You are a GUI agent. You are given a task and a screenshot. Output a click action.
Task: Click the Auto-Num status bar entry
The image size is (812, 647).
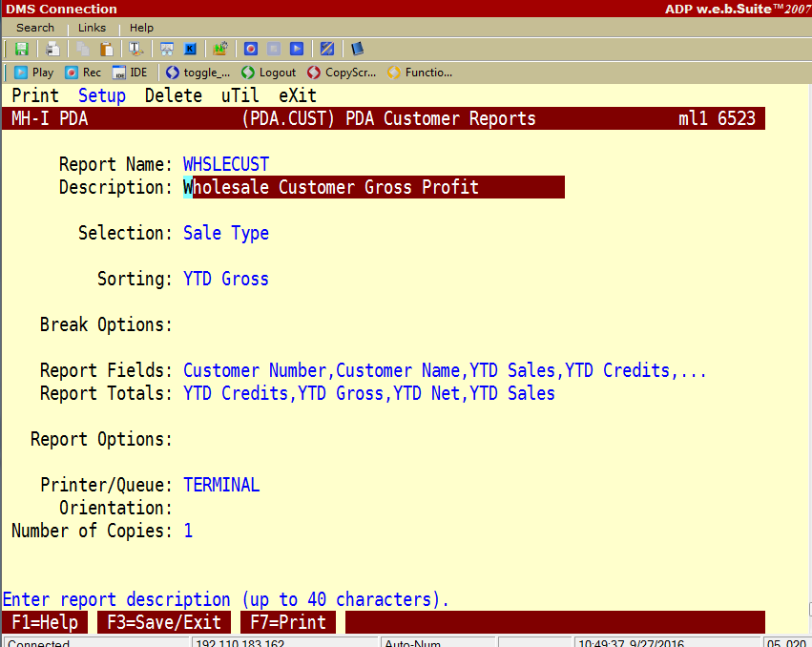tap(438, 643)
